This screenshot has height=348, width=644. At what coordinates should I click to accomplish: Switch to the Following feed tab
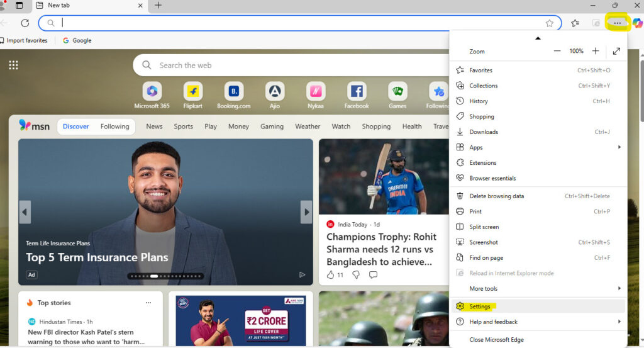(x=114, y=126)
